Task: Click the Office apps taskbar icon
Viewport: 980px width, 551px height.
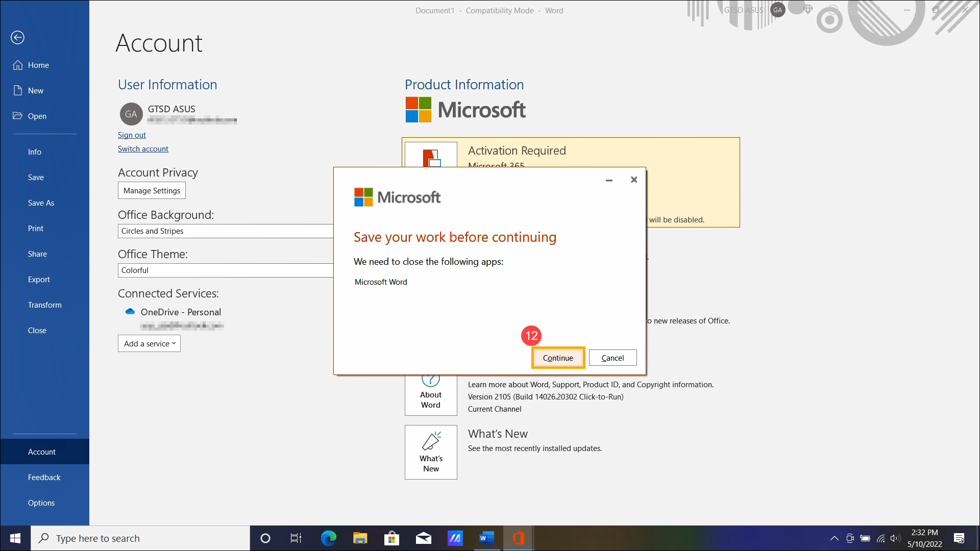Action: pos(518,538)
